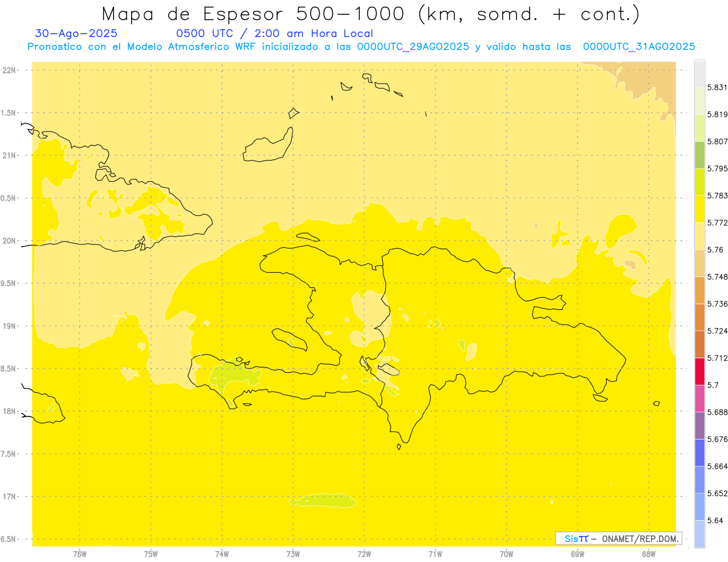Click the green 5.795–5.807 legend swatch
This screenshot has height=562, width=728.
pos(699,155)
